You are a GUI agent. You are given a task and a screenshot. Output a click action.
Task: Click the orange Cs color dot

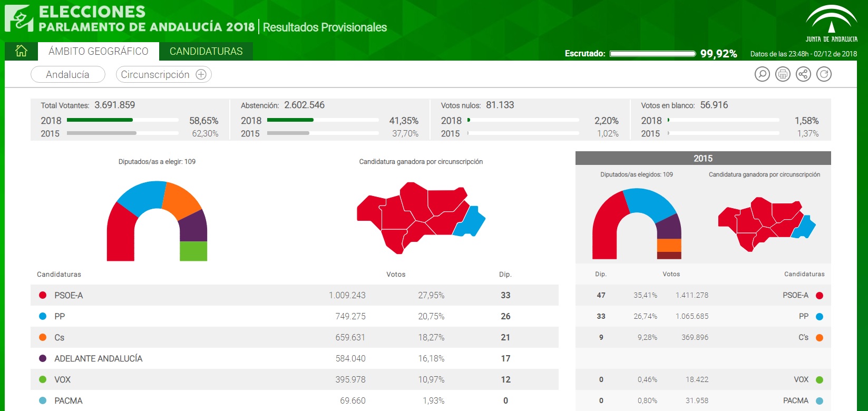coord(43,337)
